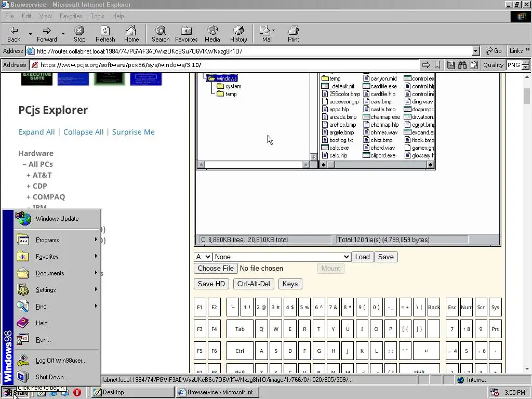This screenshot has height=399, width=532.
Task: Open the View menu
Action: click(x=45, y=16)
